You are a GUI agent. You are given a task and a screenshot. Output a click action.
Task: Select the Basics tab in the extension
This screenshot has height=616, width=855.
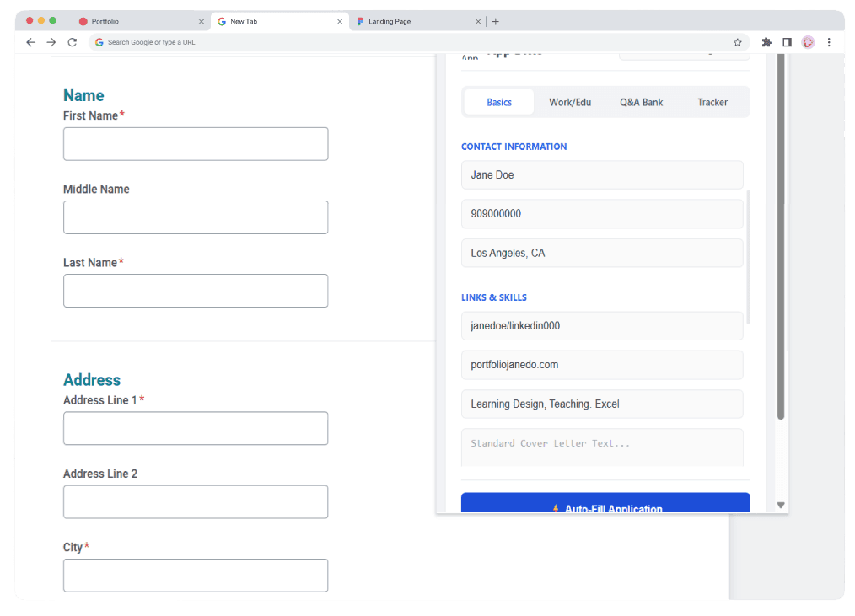pyautogui.click(x=499, y=102)
